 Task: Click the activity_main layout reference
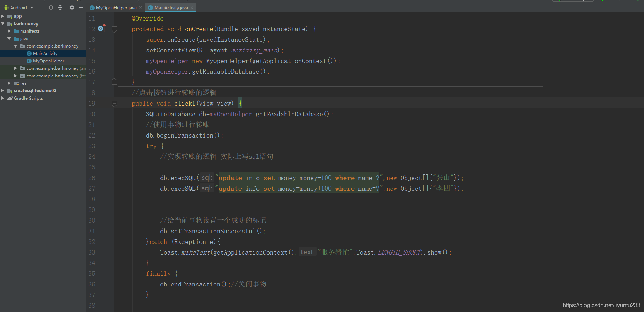254,50
